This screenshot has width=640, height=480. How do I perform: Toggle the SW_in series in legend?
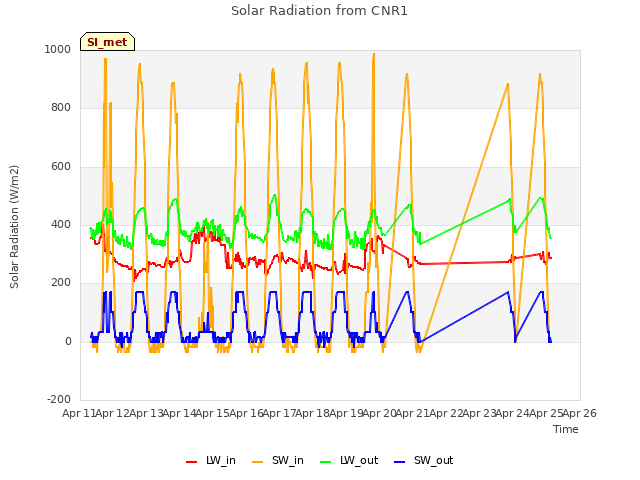click(278, 460)
